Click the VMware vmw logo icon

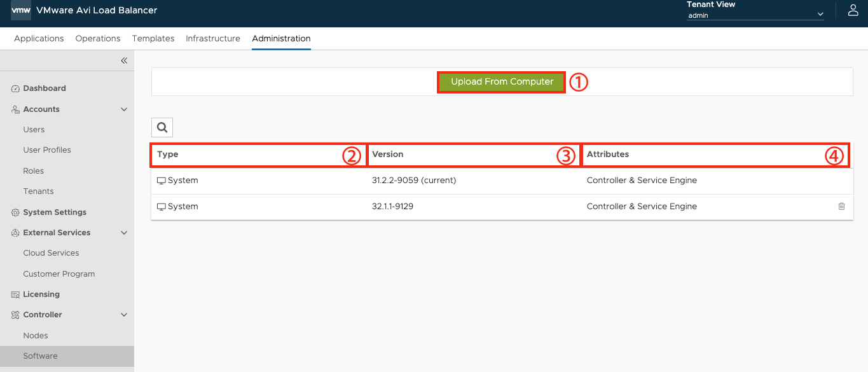coord(20,10)
